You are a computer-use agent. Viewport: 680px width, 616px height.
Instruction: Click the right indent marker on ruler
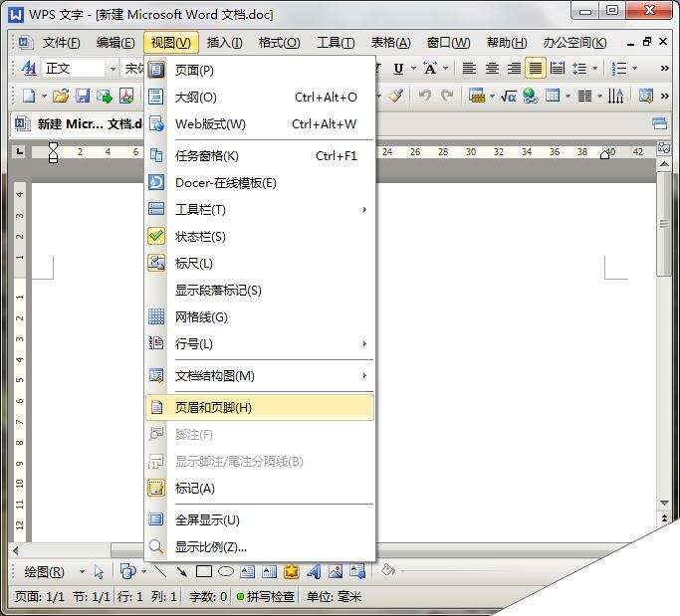click(604, 154)
